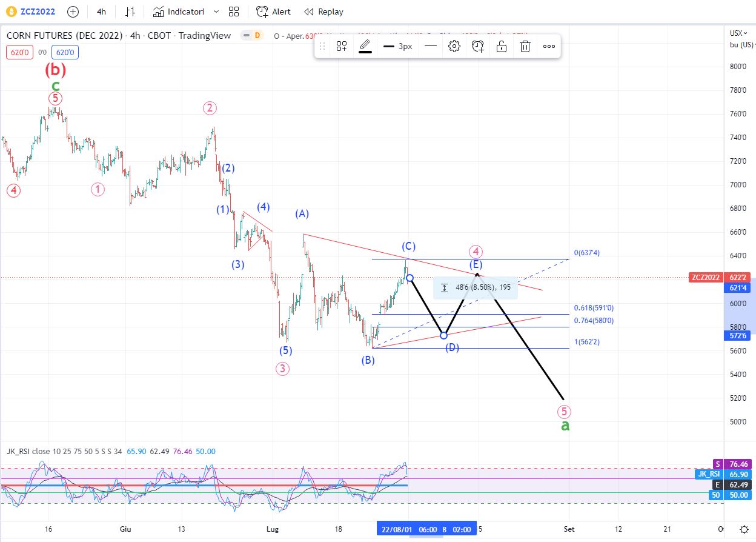Viewport: 756px width, 542px height.
Task: Select the projection start anchor point
Action: (x=410, y=278)
